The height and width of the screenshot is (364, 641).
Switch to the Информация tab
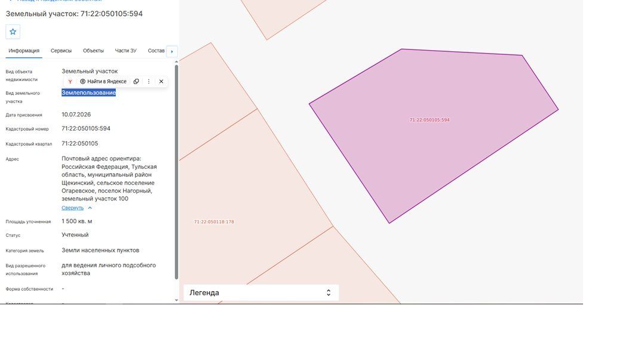pos(24,51)
